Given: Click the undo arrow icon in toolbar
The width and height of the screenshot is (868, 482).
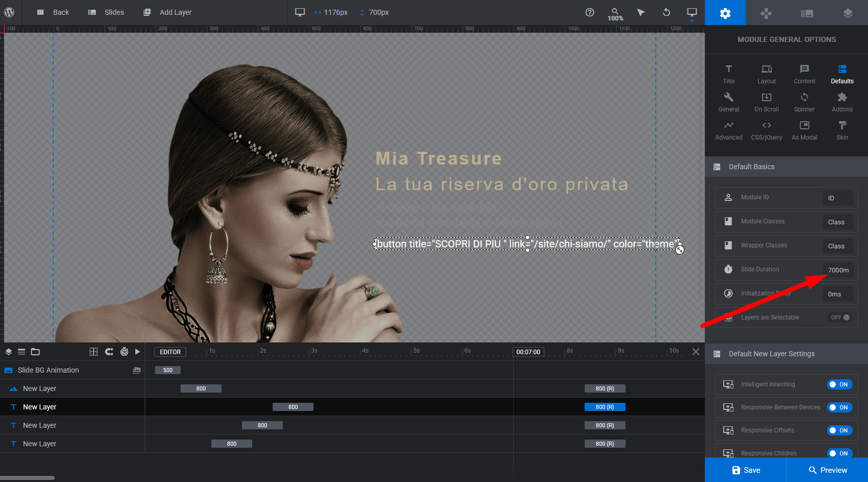Looking at the screenshot, I should point(666,12).
